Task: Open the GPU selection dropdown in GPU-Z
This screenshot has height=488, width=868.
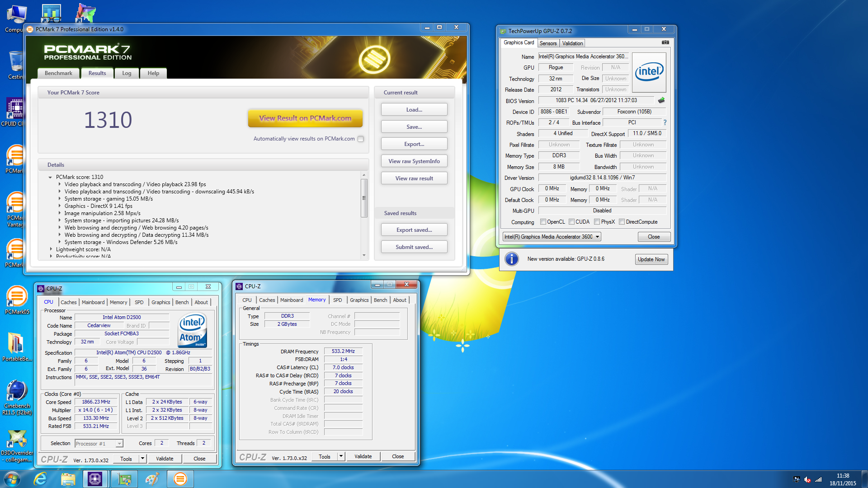Action: [552, 237]
